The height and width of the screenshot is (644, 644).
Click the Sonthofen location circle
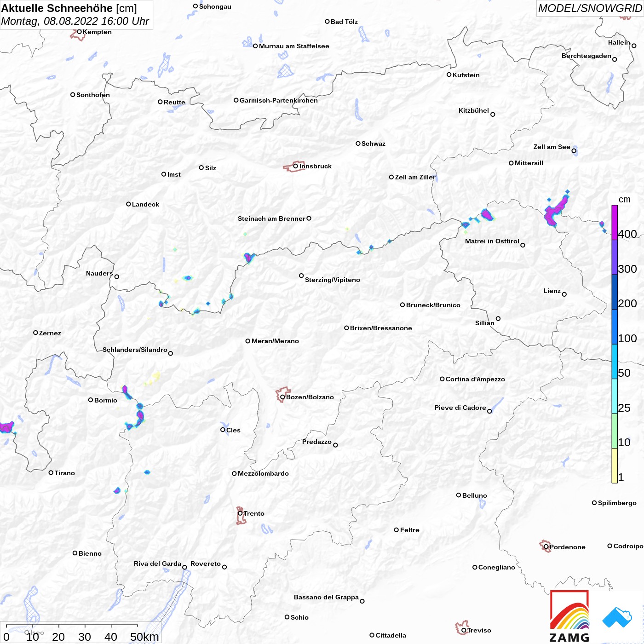tap(73, 95)
